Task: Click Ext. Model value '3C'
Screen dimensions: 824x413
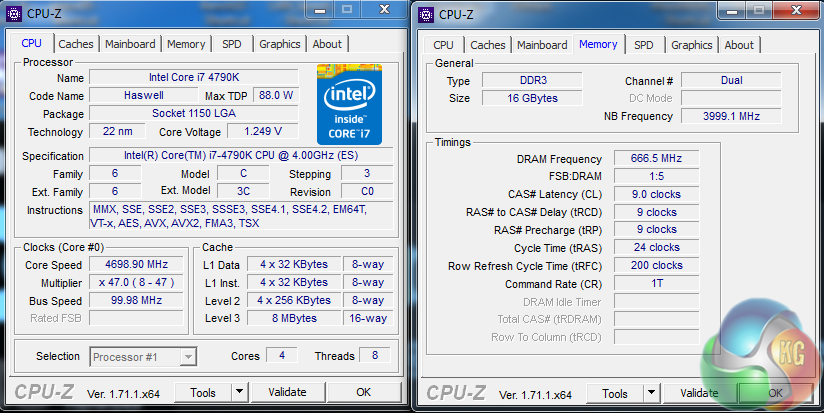Action: click(x=243, y=191)
